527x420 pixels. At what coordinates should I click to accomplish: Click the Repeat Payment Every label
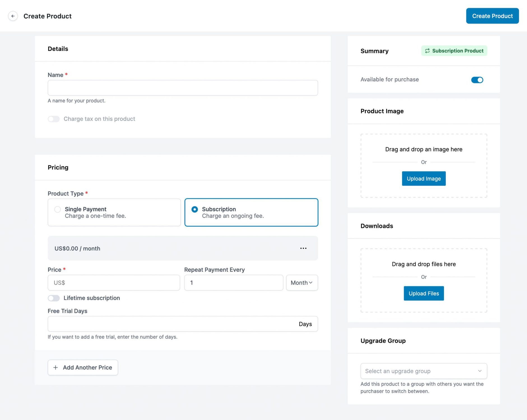214,270
